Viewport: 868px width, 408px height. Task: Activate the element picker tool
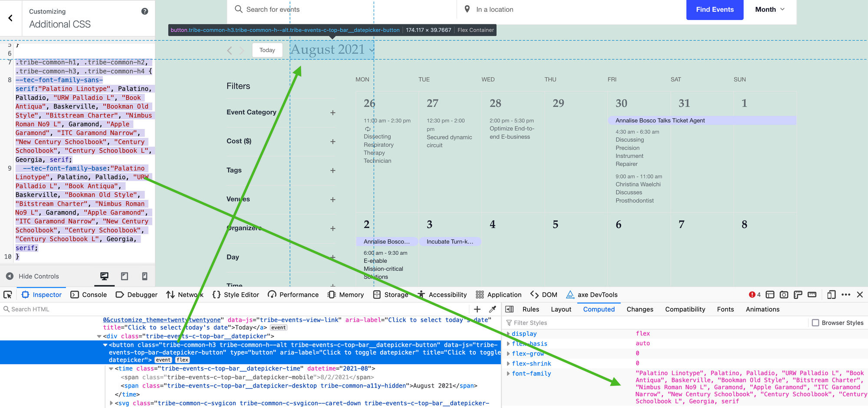click(x=8, y=295)
